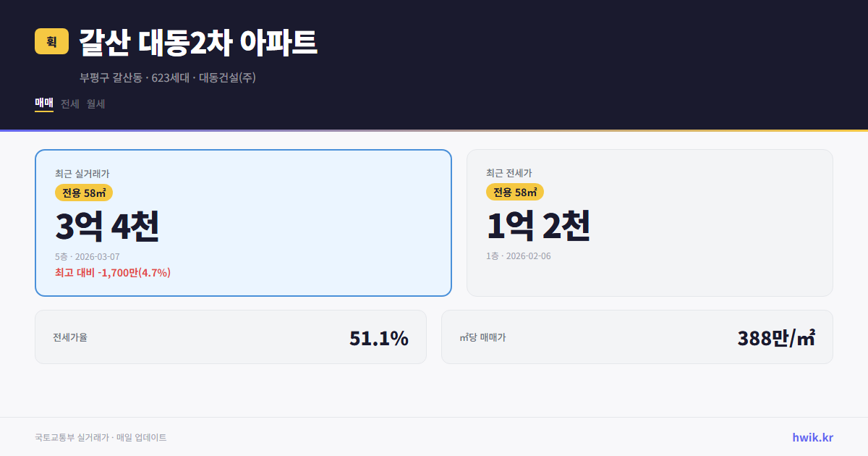The height and width of the screenshot is (456, 868).
Task: Click the ㎡당 매매가 price-per-area card
Action: tap(637, 337)
